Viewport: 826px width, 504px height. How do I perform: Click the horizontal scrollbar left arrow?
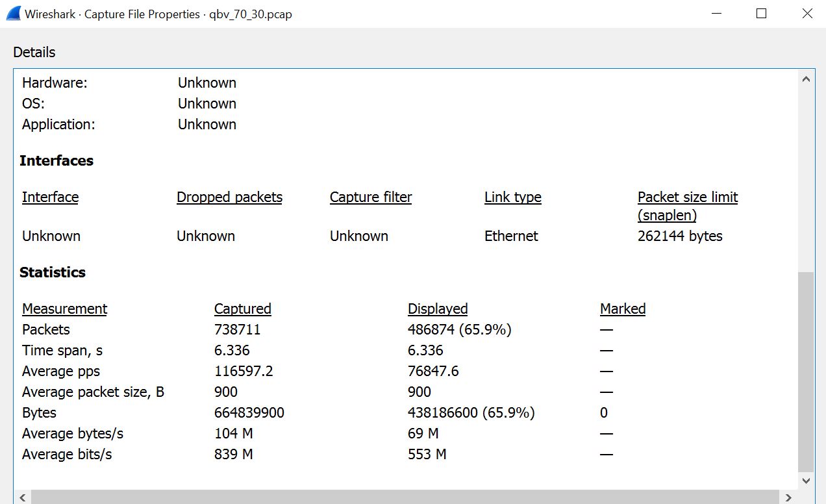22,498
